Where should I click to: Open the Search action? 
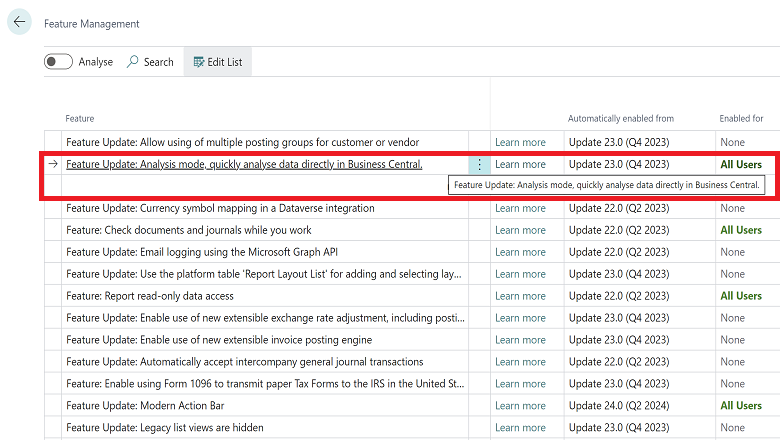pos(150,62)
